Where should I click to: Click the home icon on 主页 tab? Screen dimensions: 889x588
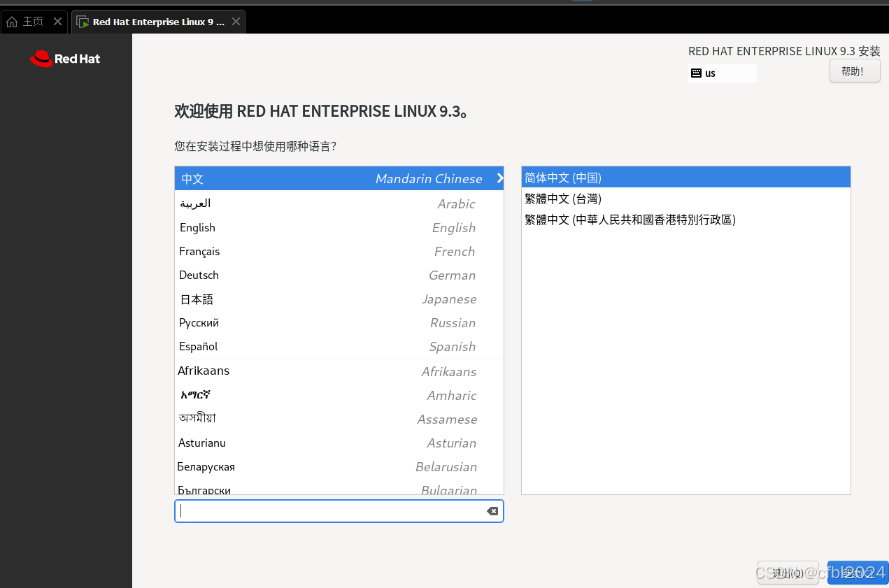(12, 22)
